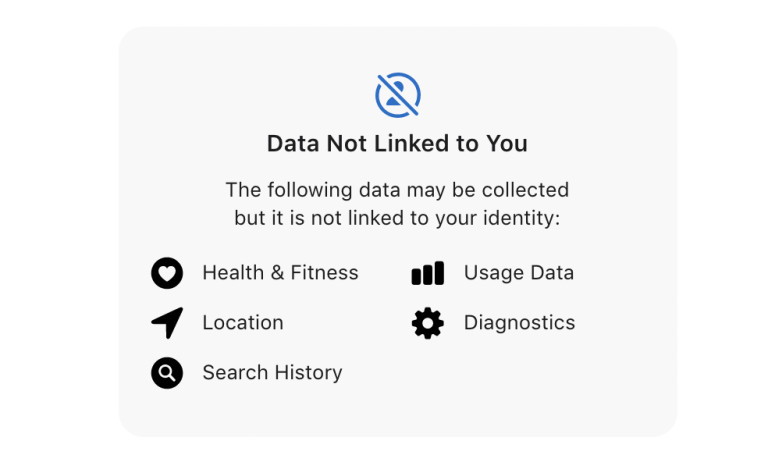Viewport: 768px width, 462px height.
Task: Open the Health & Fitness label
Action: [280, 273]
